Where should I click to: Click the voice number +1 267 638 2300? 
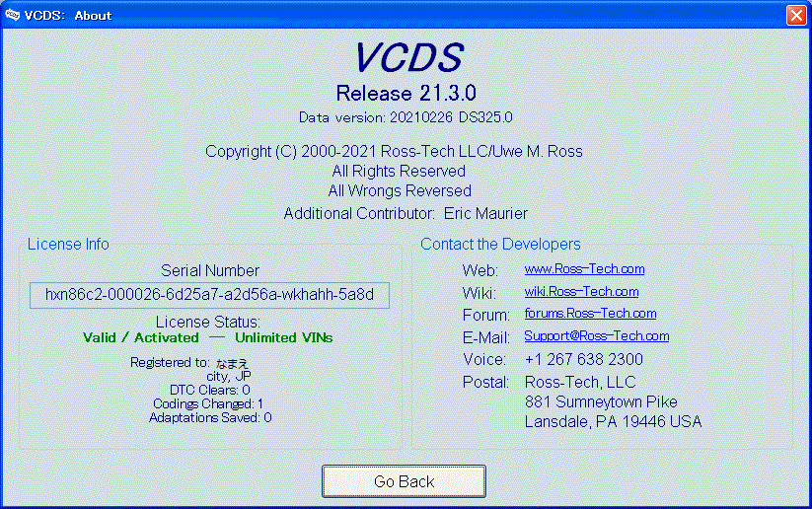pyautogui.click(x=584, y=359)
